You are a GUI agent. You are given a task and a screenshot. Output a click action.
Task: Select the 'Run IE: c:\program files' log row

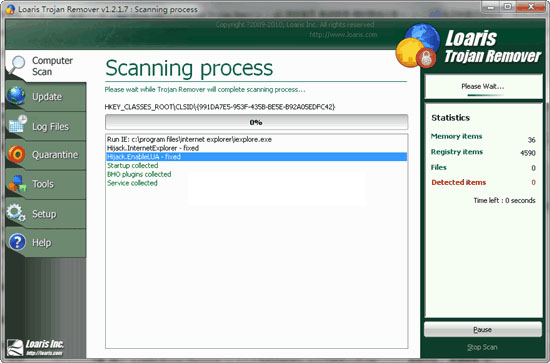pos(256,139)
